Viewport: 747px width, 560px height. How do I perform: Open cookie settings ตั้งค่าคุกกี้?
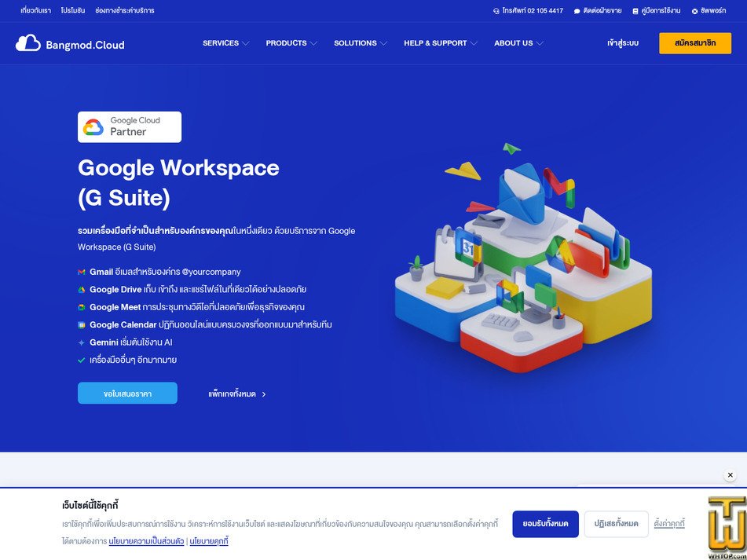(669, 524)
